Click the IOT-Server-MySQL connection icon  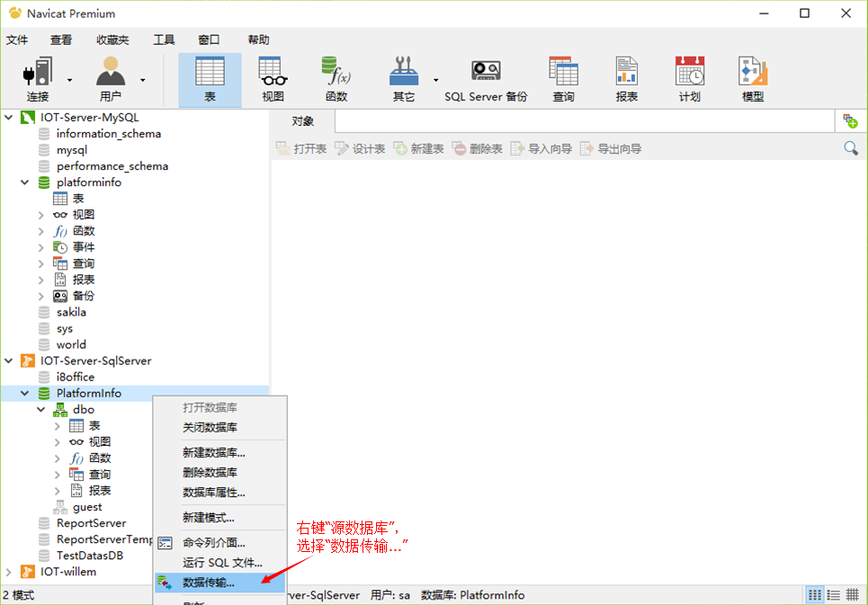(x=28, y=117)
